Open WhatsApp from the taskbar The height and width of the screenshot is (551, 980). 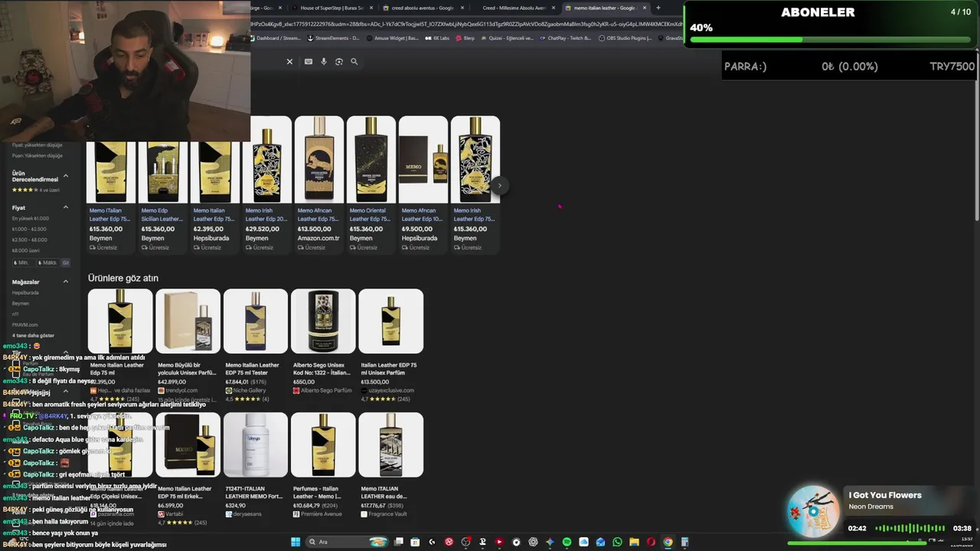(x=617, y=542)
